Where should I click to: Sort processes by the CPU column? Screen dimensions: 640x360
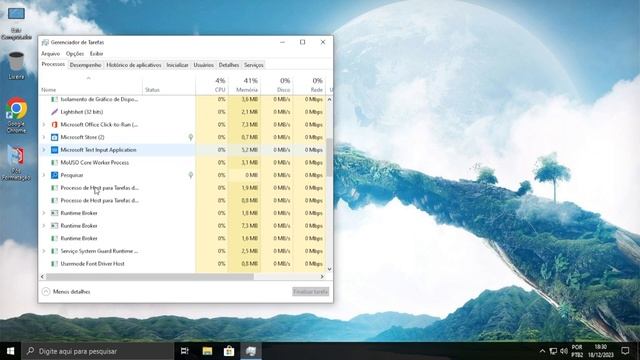coord(211,84)
